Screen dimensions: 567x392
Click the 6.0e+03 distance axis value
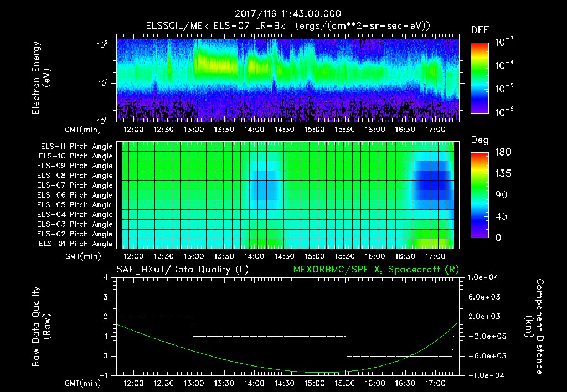point(484,297)
